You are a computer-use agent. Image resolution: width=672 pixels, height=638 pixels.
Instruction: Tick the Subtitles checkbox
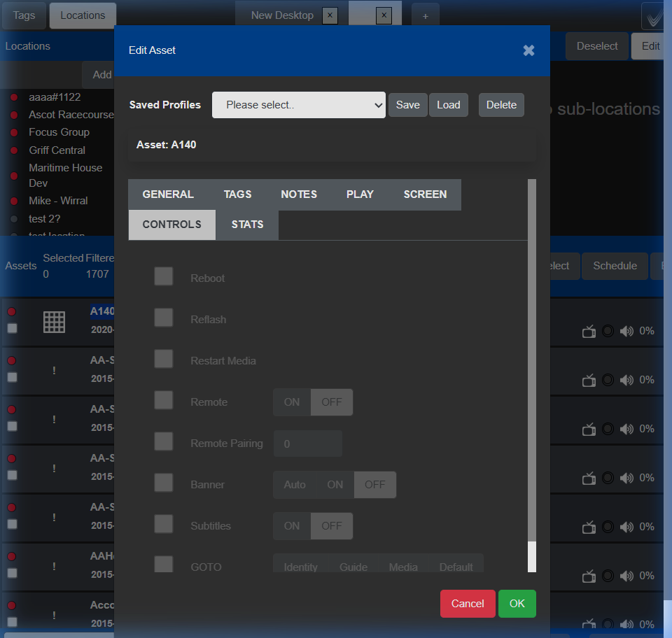(164, 524)
